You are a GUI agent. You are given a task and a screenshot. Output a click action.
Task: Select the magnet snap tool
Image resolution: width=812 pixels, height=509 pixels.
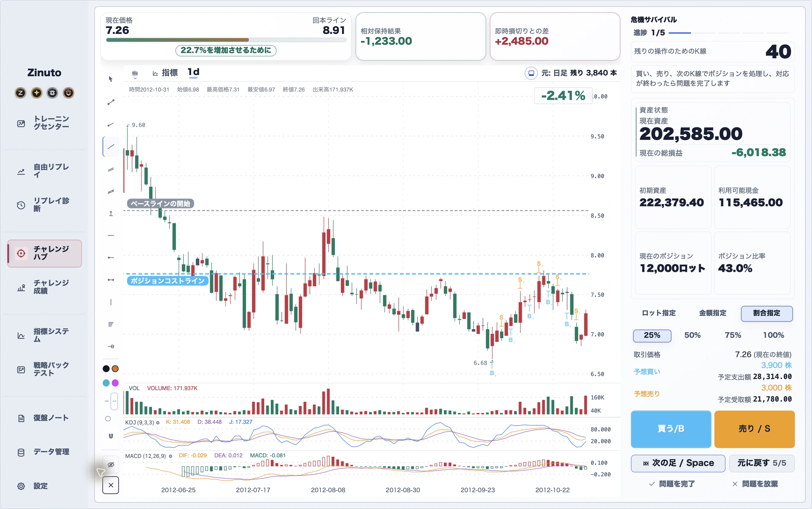click(111, 436)
